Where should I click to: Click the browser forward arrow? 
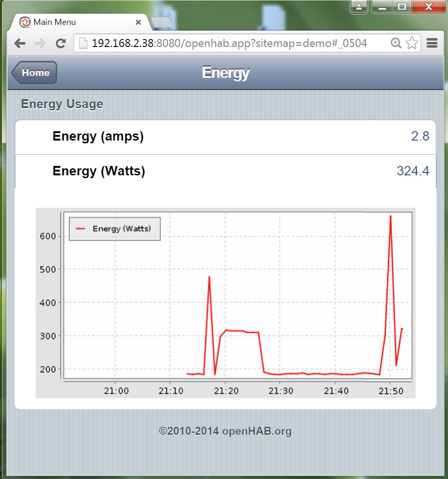click(x=40, y=43)
